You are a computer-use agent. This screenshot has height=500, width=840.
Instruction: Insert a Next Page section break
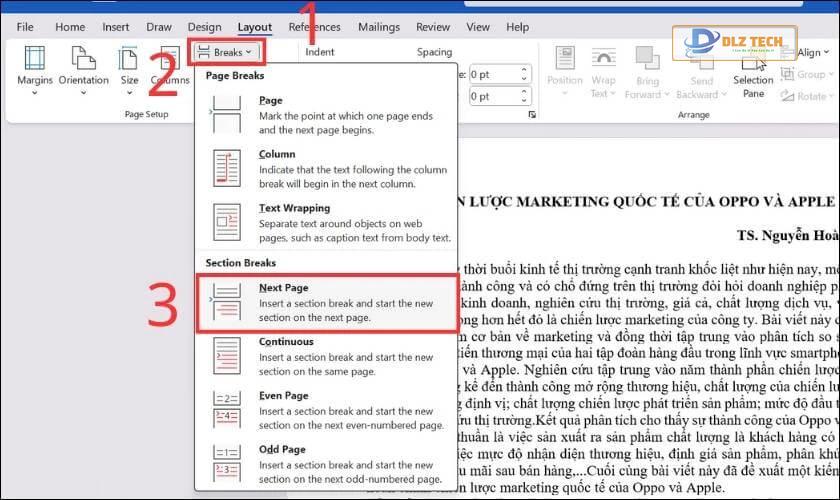coord(327,302)
